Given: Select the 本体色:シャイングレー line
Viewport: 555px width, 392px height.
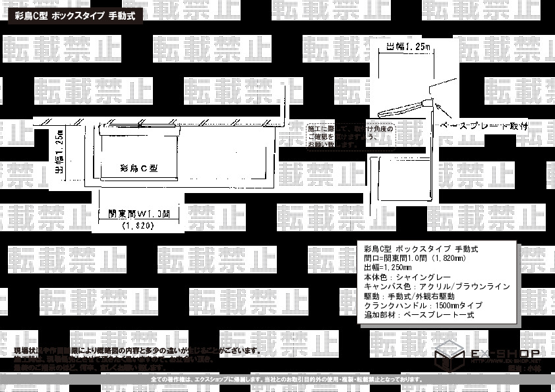Looking at the screenshot, I should pos(407,277).
